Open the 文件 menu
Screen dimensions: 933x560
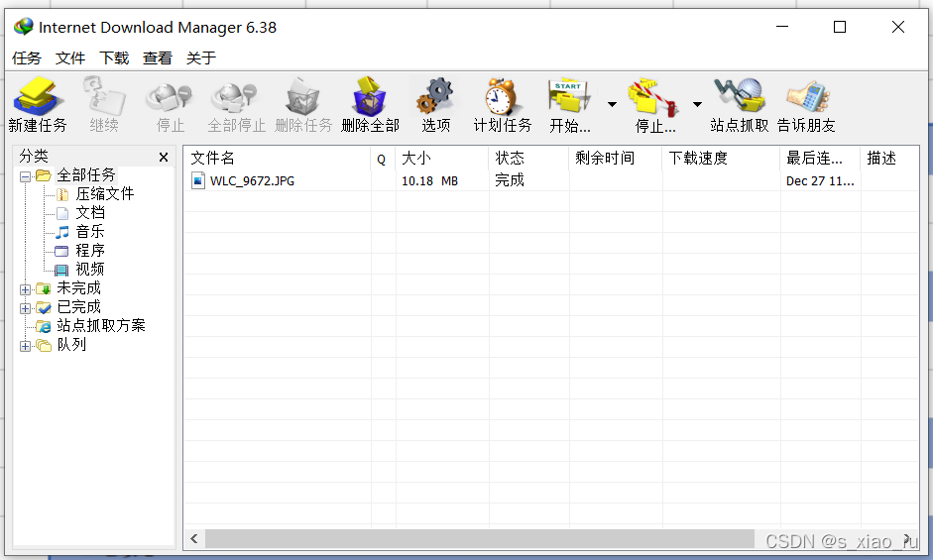[x=70, y=58]
